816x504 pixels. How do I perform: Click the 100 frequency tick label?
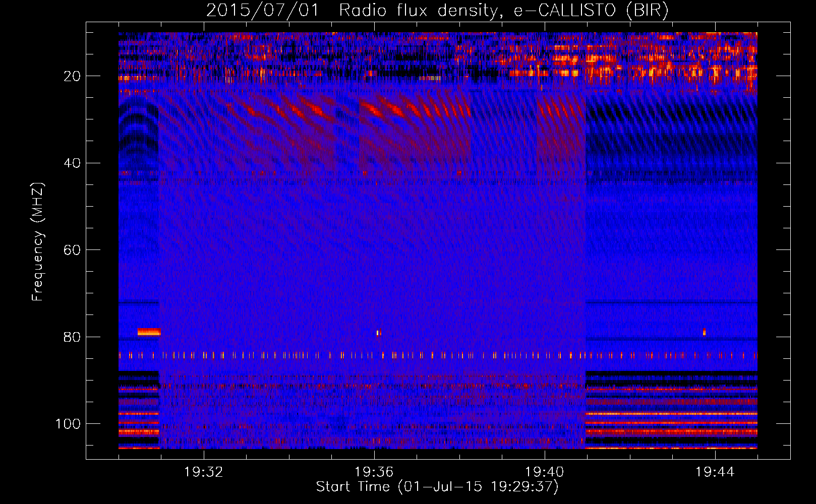68,424
